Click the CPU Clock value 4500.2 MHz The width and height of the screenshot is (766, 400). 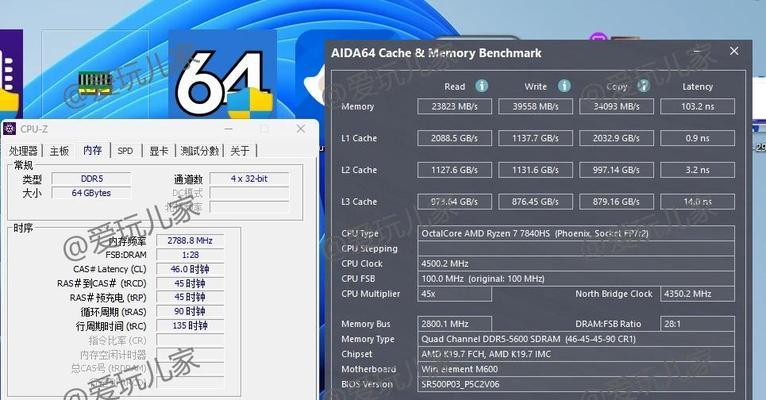tap(576, 264)
